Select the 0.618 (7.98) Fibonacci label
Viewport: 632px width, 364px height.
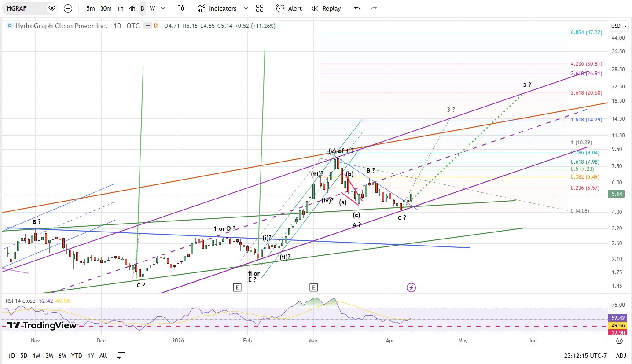[x=584, y=162]
